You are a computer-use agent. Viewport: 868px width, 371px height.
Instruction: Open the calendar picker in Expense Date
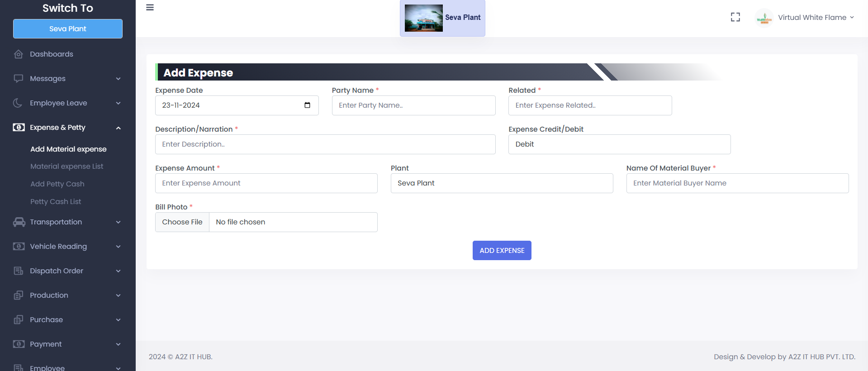tap(307, 105)
